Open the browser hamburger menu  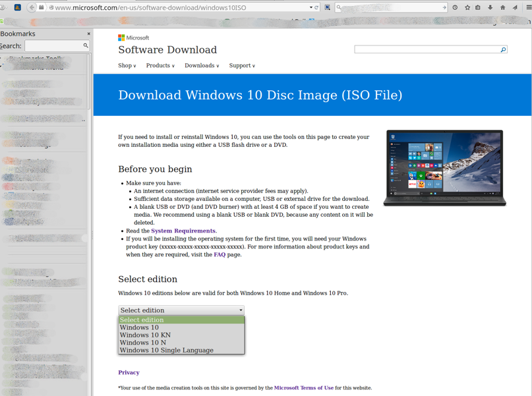coord(528,7)
